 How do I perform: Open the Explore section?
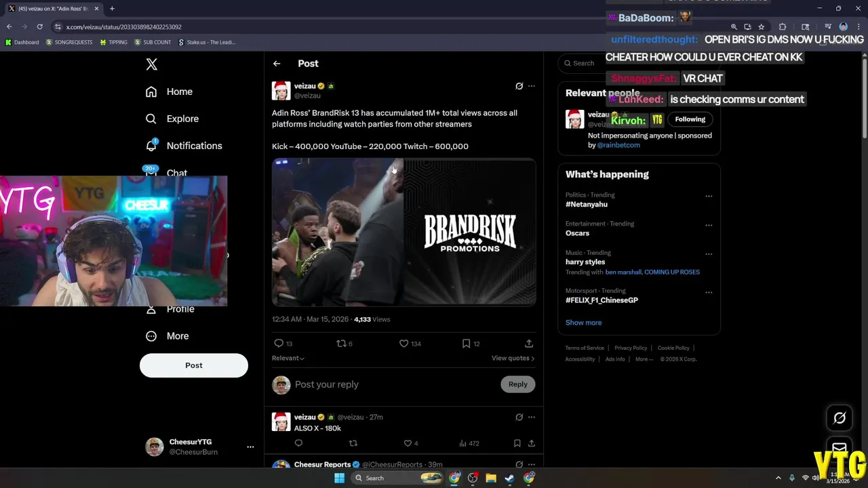[x=172, y=119]
